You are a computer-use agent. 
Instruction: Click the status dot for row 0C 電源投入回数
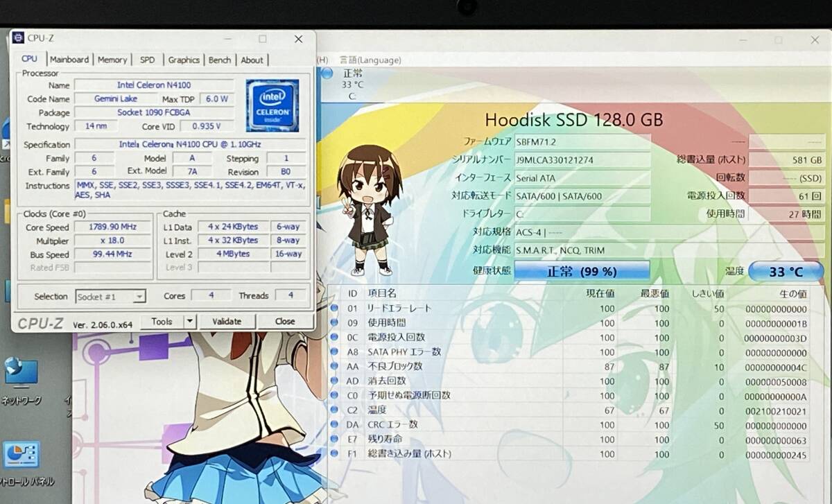tap(334, 338)
